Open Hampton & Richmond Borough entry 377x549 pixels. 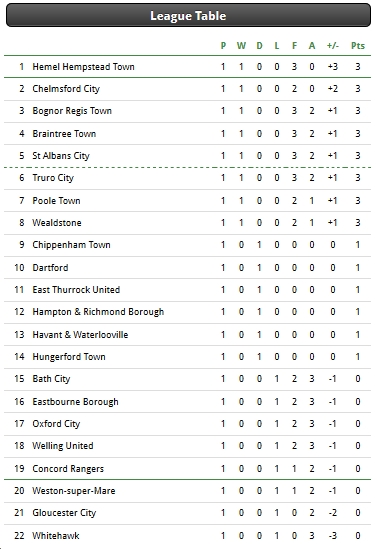(x=98, y=312)
